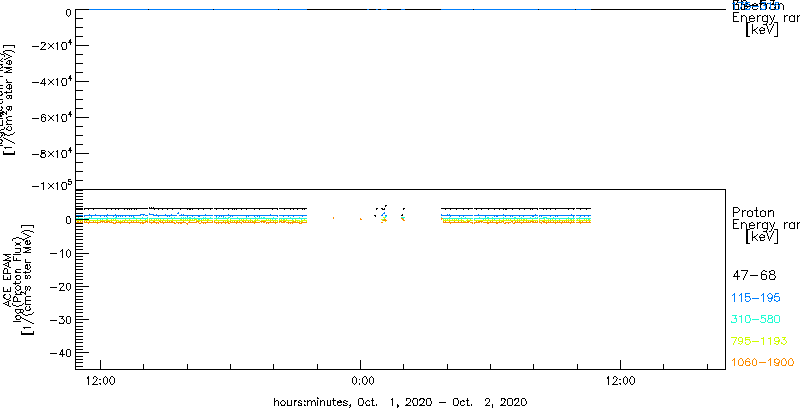The image size is (800, 410).
Task: Click the blue 115-195 legend label
Action: coord(757,298)
